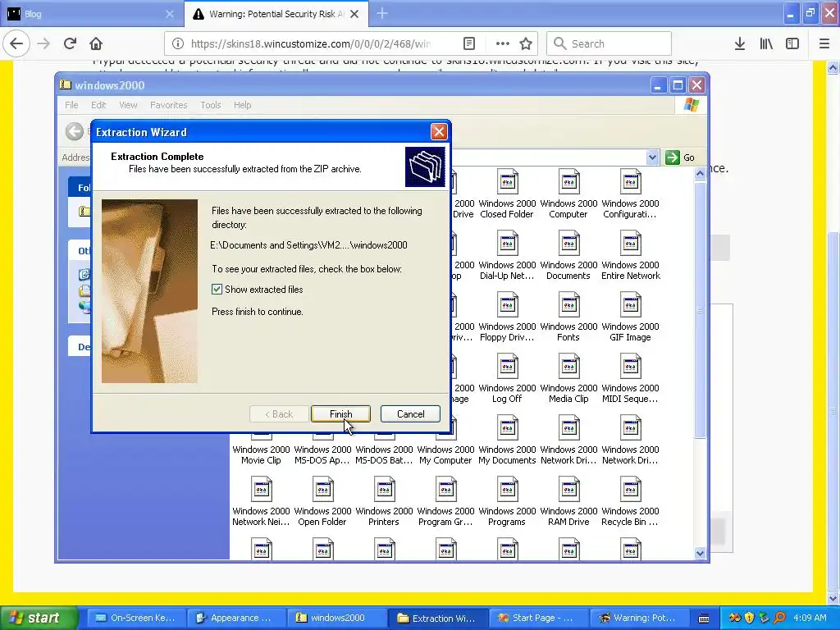
Task: Click the Windows 2000 Movie Clip label
Action: (261, 454)
